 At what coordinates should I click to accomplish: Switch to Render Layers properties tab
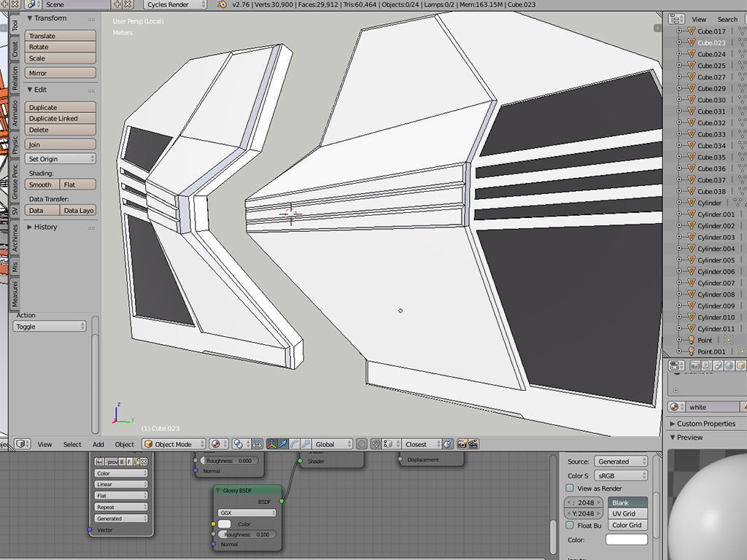(x=706, y=365)
